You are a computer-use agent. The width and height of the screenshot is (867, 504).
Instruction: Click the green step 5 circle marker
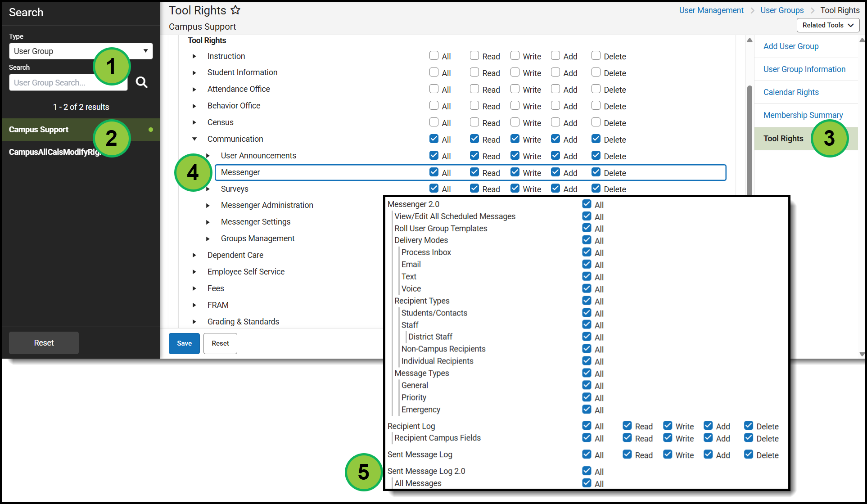tap(363, 472)
